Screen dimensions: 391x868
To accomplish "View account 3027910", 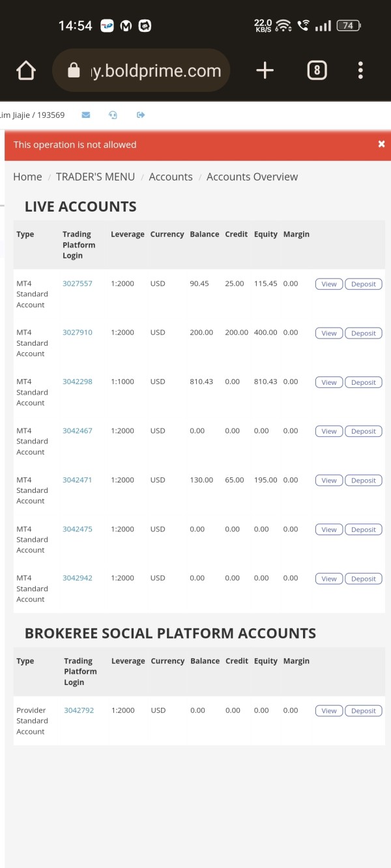I will tap(329, 333).
